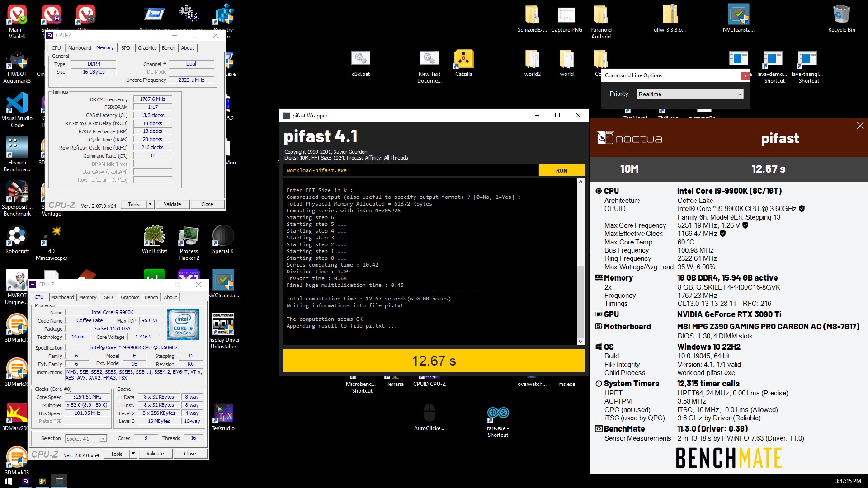The image size is (868, 488).
Task: Click the purple CPU-Z taskbar icon
Action: pyautogui.click(x=26, y=481)
